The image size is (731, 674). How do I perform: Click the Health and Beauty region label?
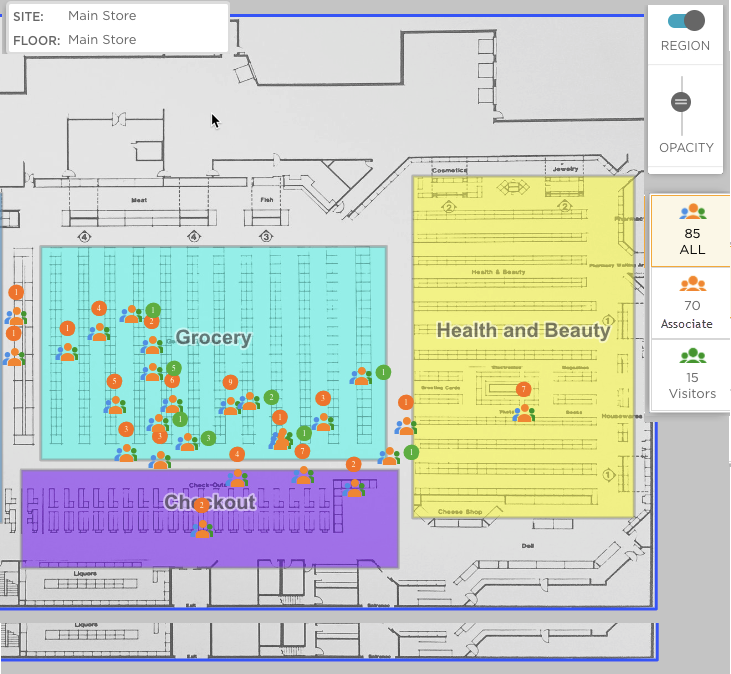(x=523, y=330)
